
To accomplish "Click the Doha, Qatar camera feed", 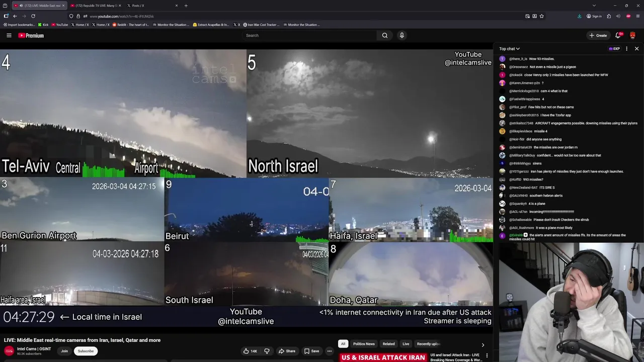I will click(411, 274).
